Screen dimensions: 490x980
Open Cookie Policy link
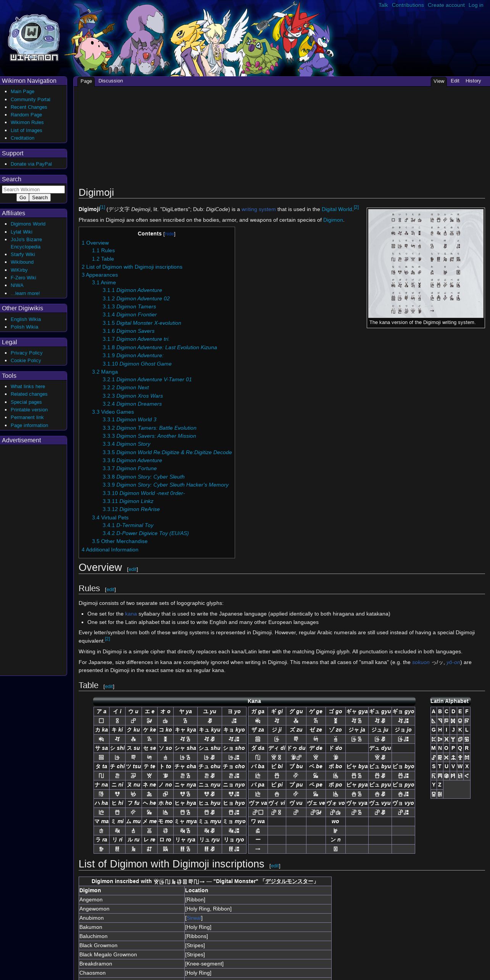click(x=26, y=361)
